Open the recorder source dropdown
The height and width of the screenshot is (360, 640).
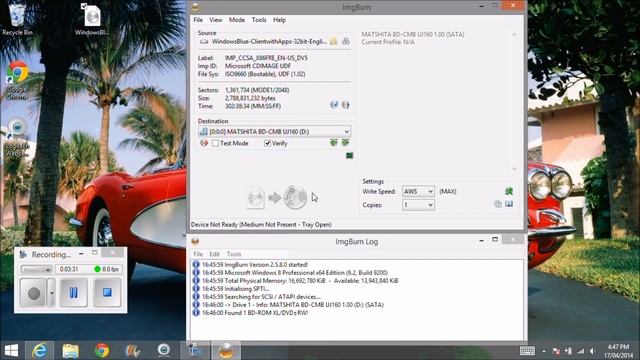pyautogui.click(x=37, y=269)
